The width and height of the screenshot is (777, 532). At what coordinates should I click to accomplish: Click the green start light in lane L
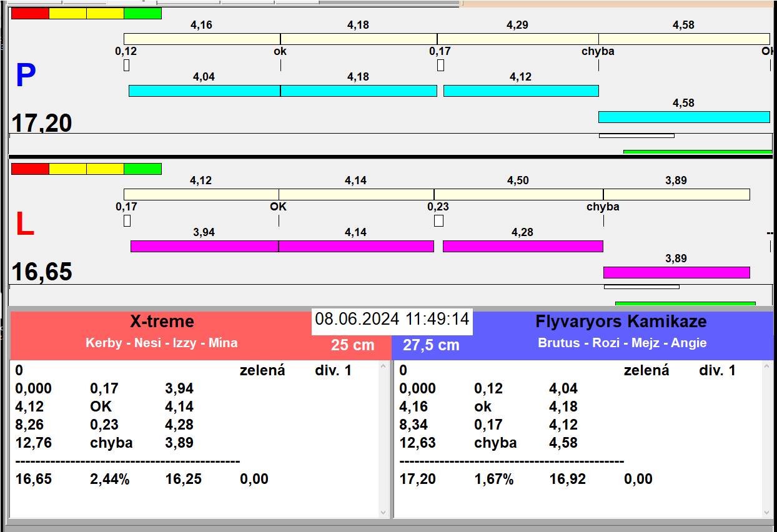[142, 169]
